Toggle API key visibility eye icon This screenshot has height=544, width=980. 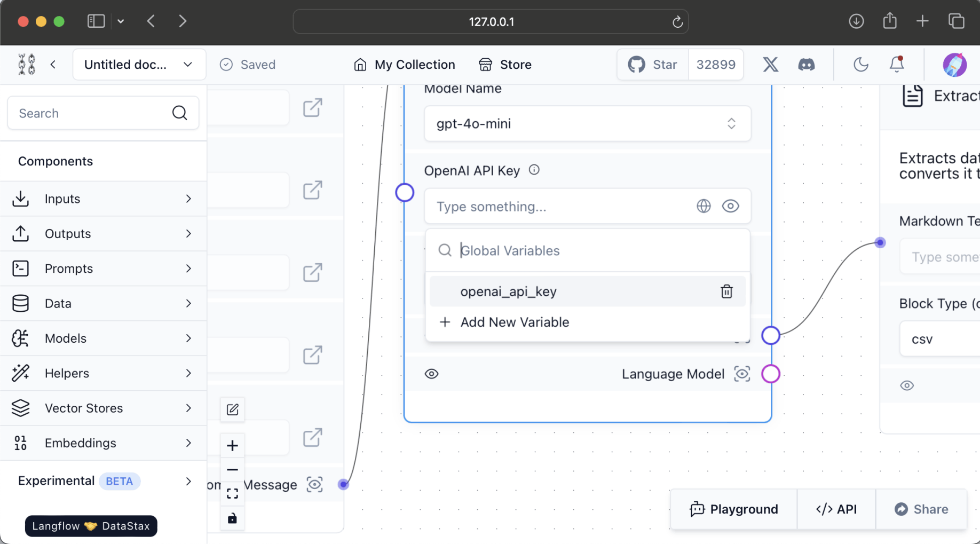730,206
